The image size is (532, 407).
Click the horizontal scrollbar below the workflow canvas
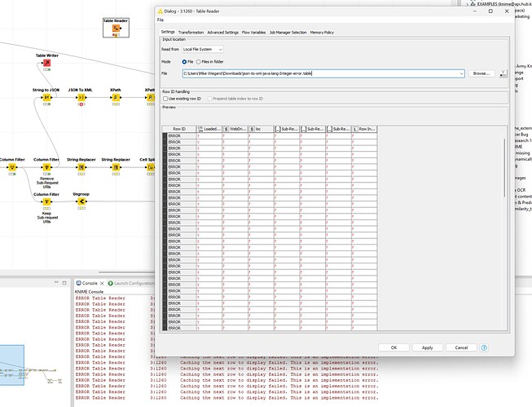126,272
